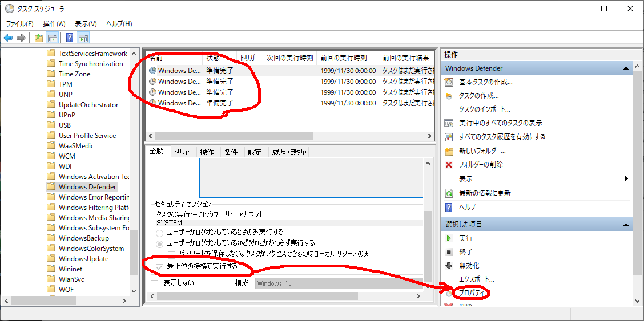Image resolution: width=644 pixels, height=321 pixels.
Task: Click タスクのインポート action link
Action: pyautogui.click(x=484, y=109)
